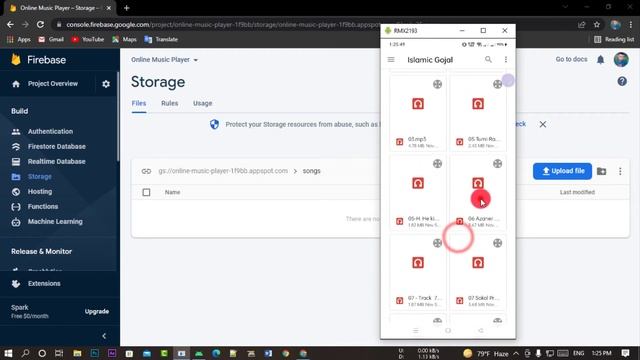
Task: Click the Upload file button
Action: (x=562, y=171)
